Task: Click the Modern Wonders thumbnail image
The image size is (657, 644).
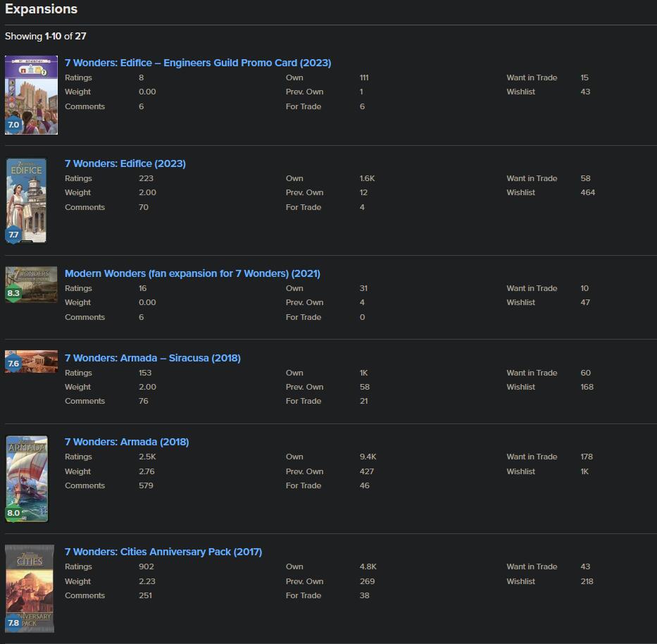Action: point(31,284)
